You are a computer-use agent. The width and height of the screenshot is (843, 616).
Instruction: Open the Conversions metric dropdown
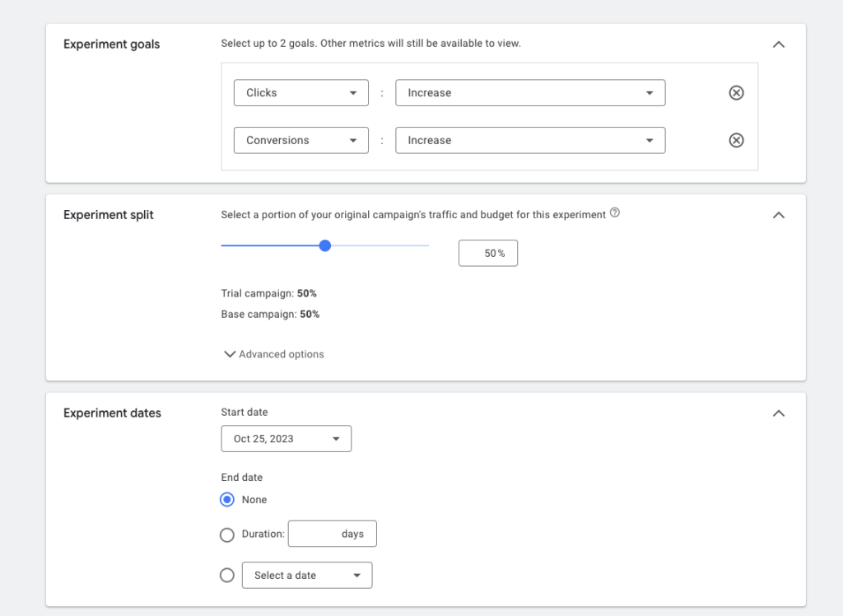300,140
